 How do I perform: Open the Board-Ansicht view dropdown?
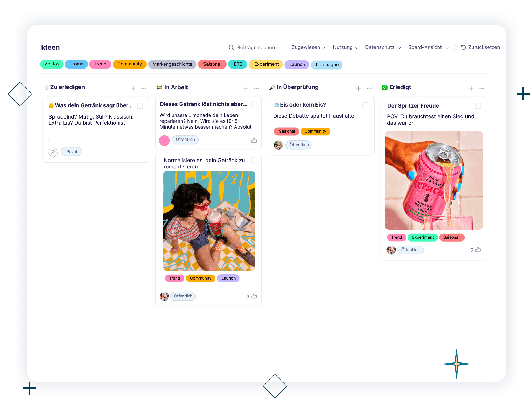coord(428,47)
